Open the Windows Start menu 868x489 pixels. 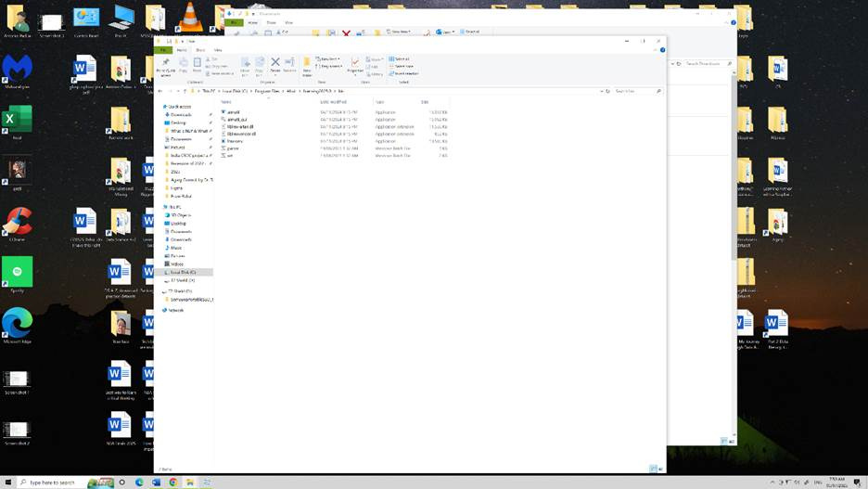click(x=7, y=483)
